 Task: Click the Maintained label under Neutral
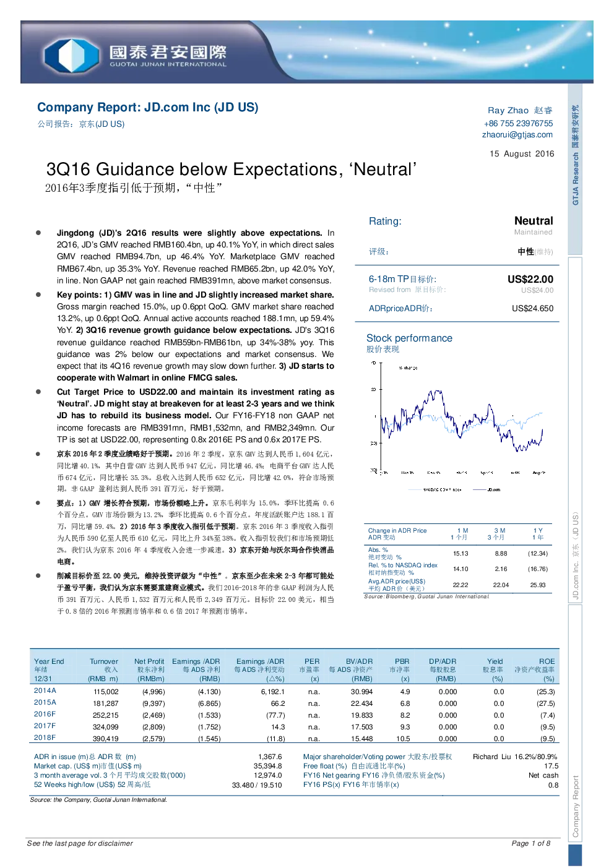[533, 232]
